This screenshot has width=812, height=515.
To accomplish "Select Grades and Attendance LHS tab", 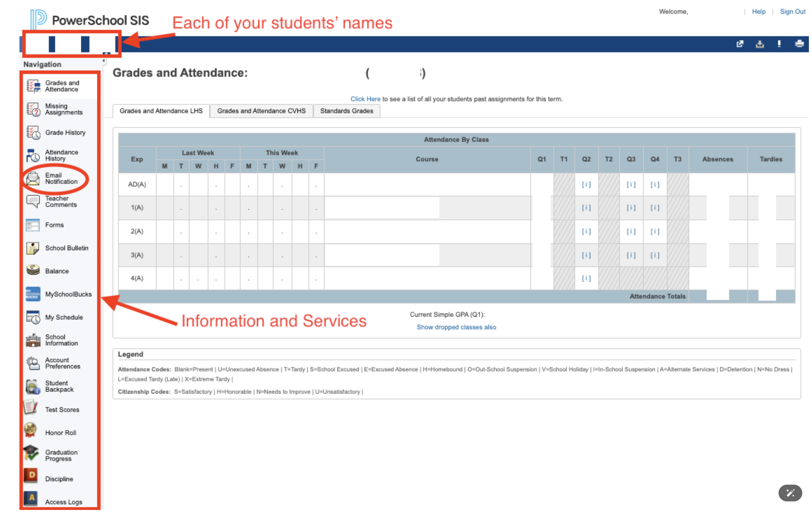I will pyautogui.click(x=161, y=111).
